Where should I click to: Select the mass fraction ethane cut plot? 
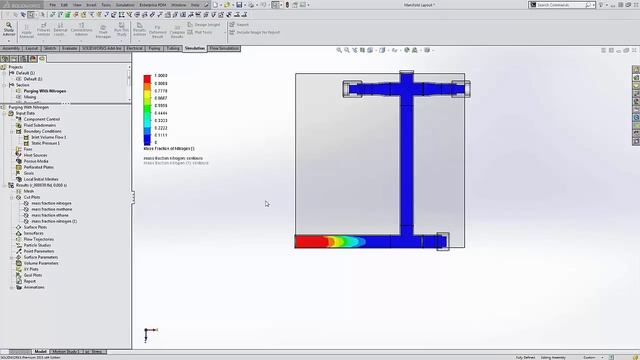pos(50,215)
